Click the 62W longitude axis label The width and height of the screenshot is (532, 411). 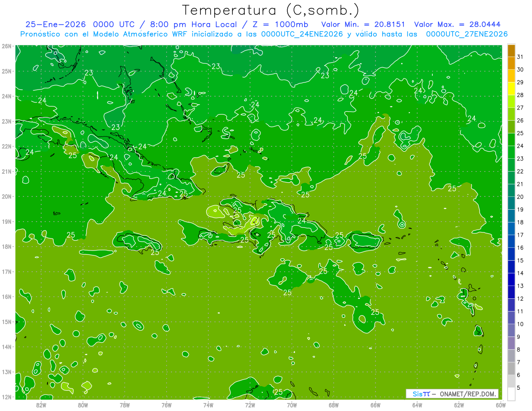(x=459, y=405)
